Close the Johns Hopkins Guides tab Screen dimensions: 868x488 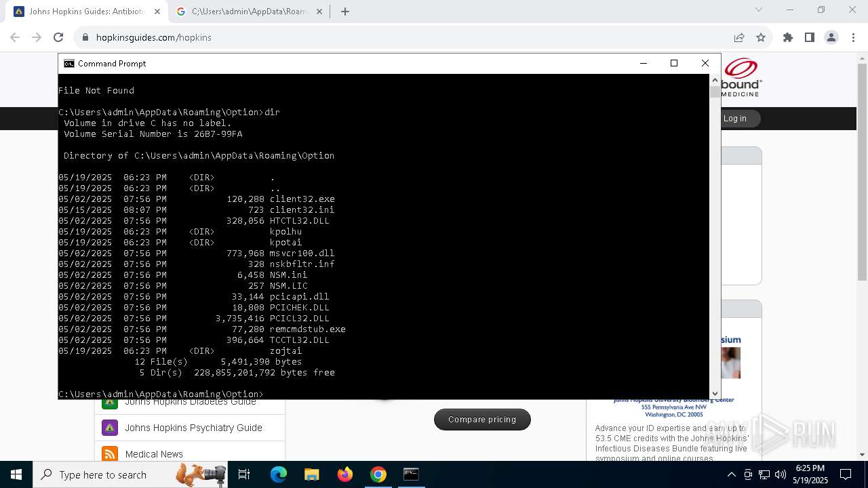tap(157, 12)
